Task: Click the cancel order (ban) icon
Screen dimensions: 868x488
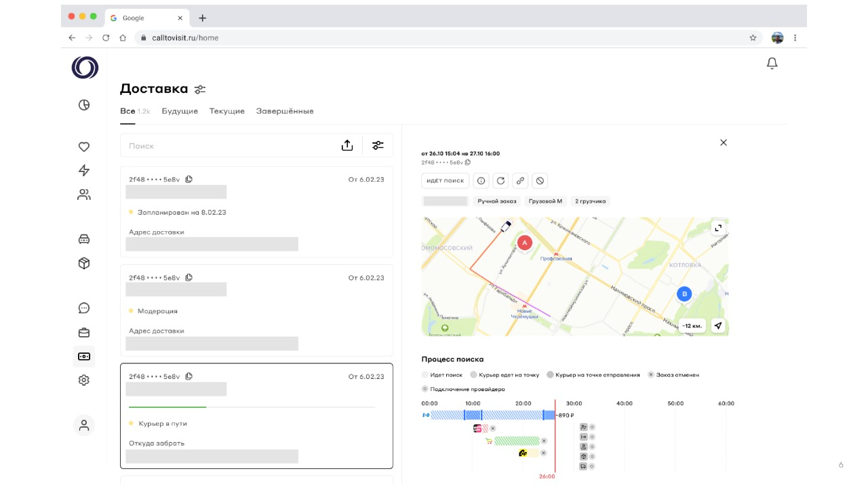Action: point(539,181)
